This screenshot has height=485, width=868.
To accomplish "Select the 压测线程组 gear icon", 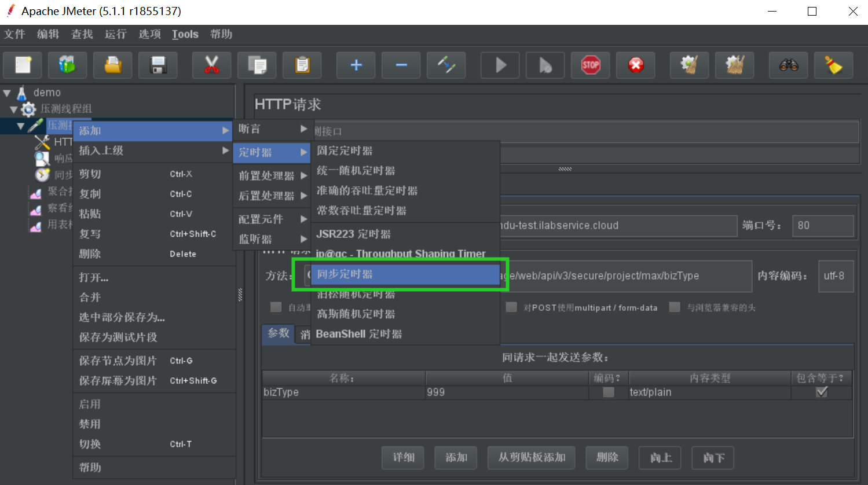I will coord(28,109).
